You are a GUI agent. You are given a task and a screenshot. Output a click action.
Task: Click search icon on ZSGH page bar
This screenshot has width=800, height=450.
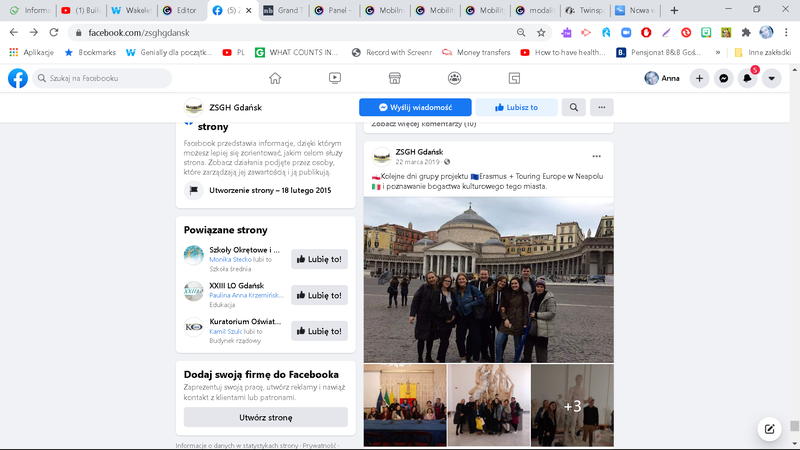574,107
